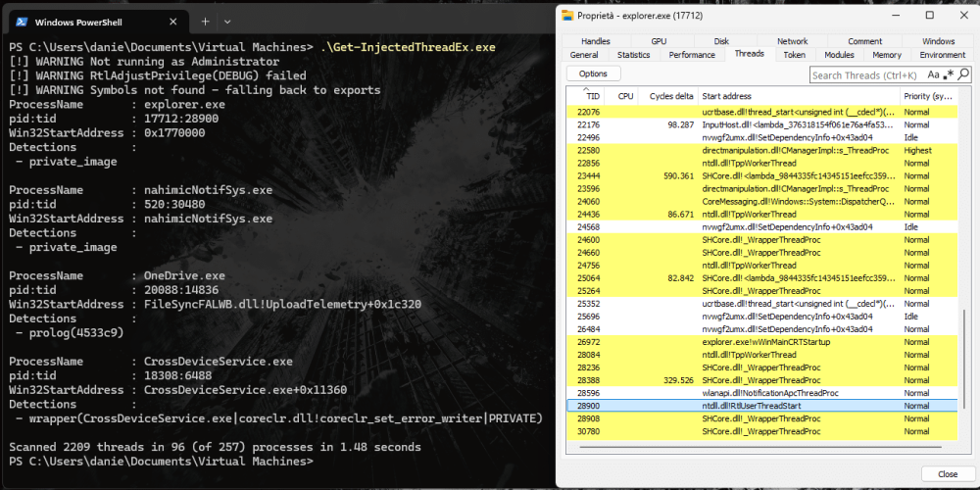Viewport: 980px width, 490px height.
Task: Click the Close button
Action: click(948, 474)
